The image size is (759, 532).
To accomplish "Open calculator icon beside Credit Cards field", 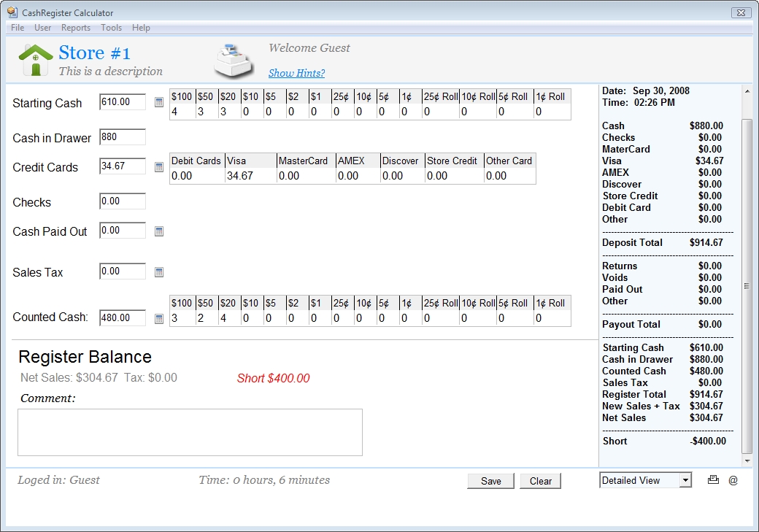I will (x=159, y=167).
